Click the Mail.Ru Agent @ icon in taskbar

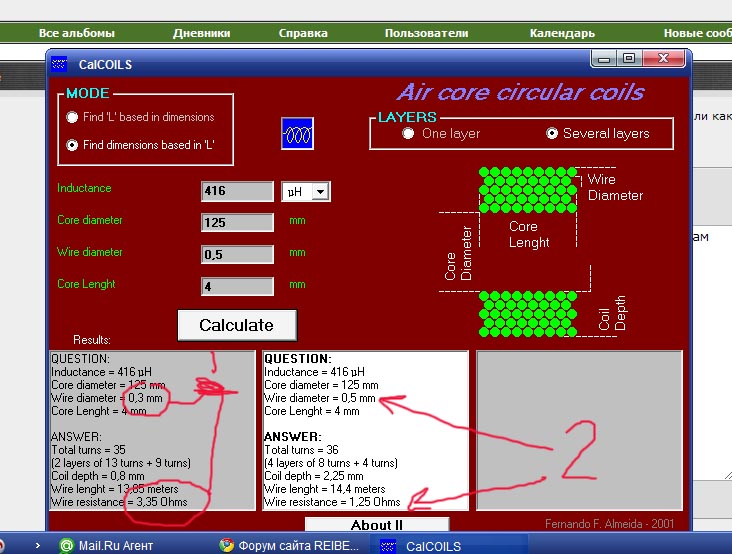click(67, 545)
